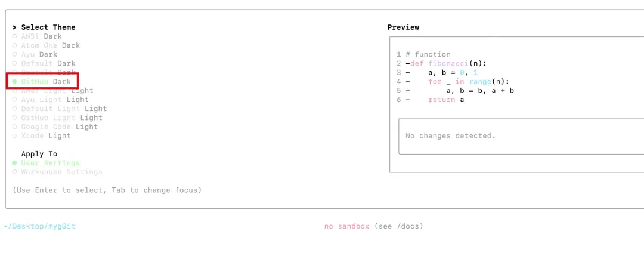Click the no sandbox status text
This screenshot has height=259, width=644.
(346, 226)
